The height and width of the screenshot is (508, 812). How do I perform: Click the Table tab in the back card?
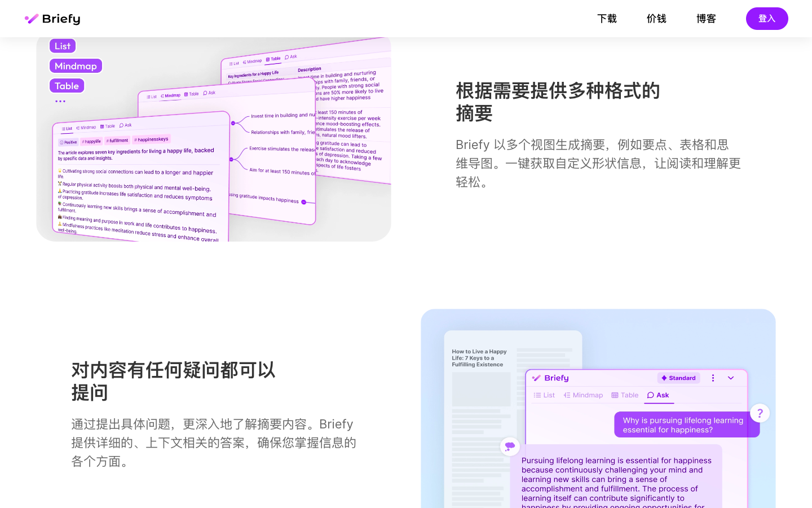[x=273, y=59]
